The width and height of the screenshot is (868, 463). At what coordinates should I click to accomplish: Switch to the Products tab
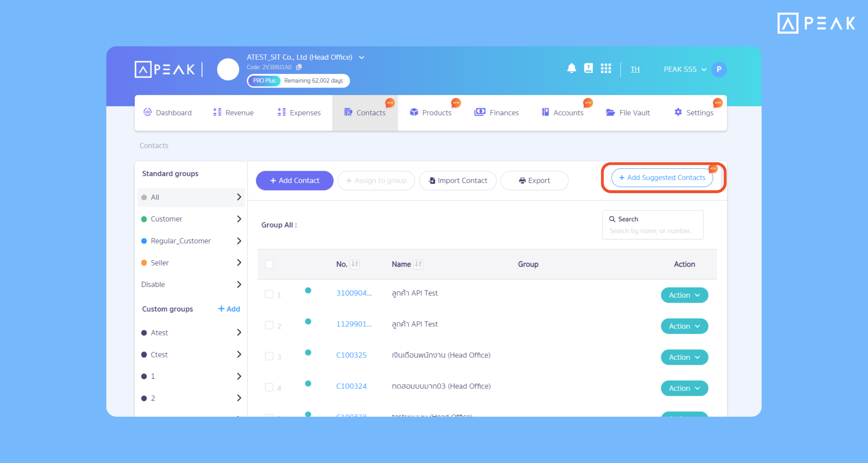[431, 113]
